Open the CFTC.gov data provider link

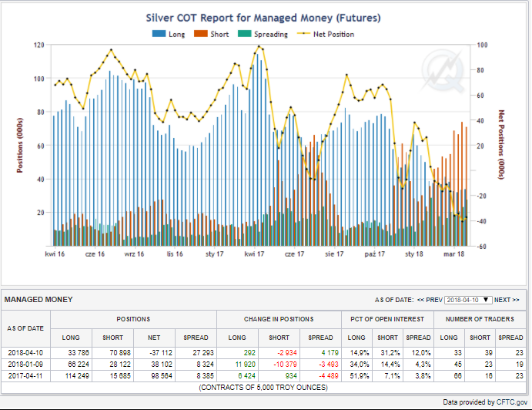point(512,402)
